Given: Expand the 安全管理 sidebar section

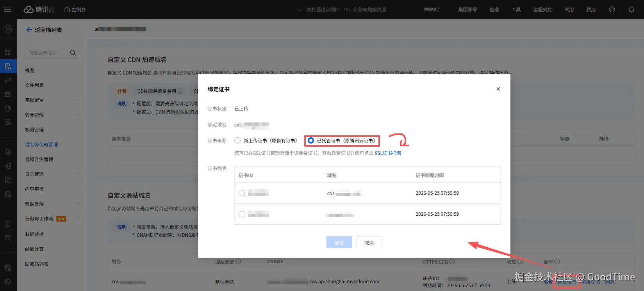Looking at the screenshot, I should coord(52,115).
